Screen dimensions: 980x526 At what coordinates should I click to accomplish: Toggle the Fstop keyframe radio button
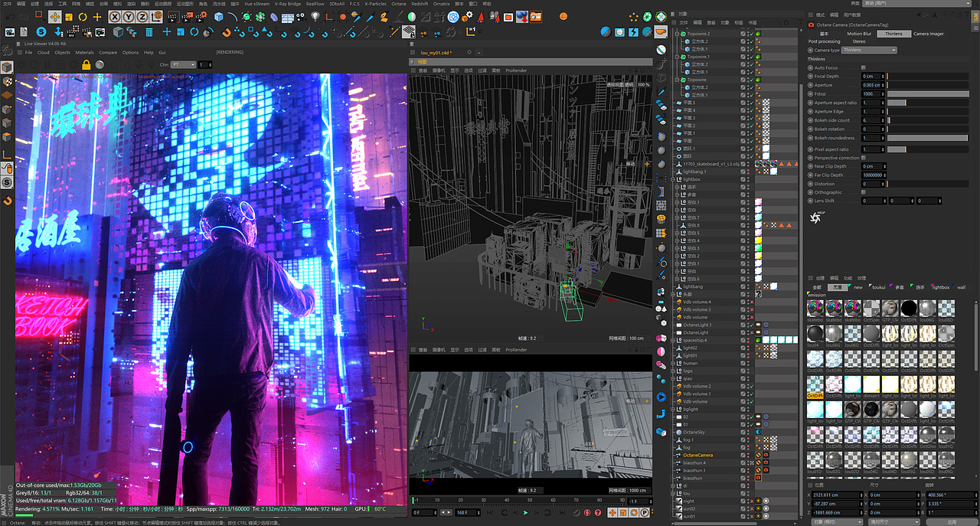(810, 93)
